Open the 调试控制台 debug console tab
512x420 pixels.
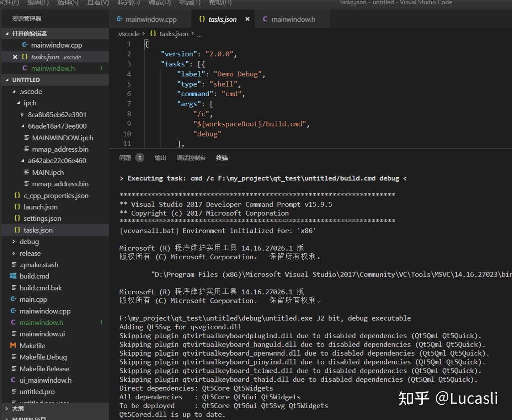point(191,158)
